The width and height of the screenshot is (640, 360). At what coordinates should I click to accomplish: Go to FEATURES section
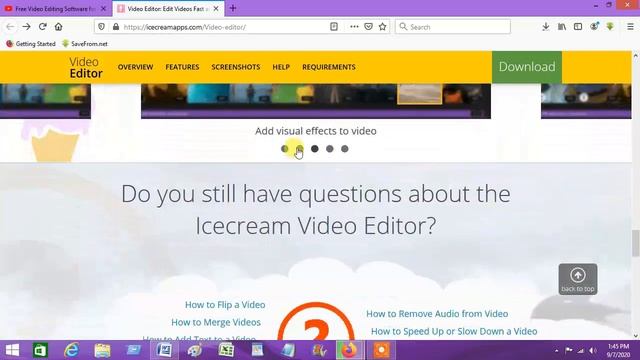(x=182, y=67)
